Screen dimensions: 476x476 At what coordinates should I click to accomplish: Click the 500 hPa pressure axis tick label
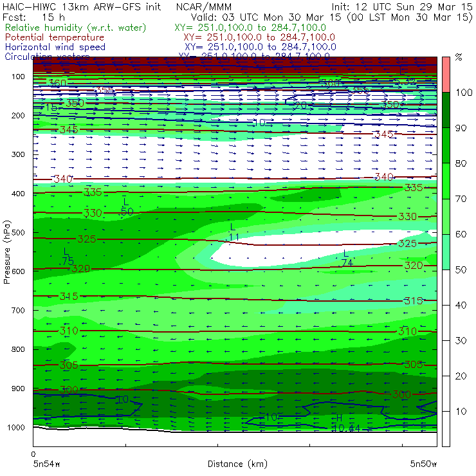pos(18,233)
